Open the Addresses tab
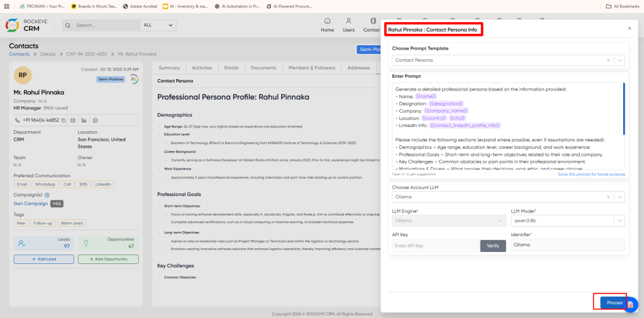 (358, 68)
